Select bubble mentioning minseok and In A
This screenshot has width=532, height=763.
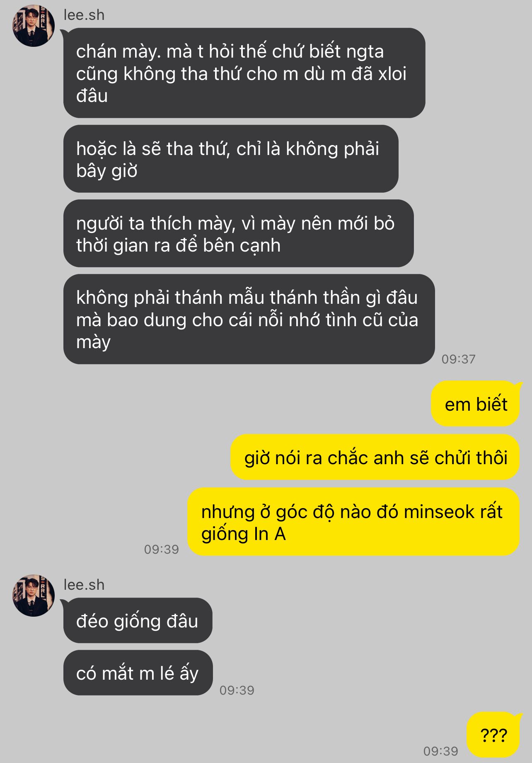click(x=353, y=522)
